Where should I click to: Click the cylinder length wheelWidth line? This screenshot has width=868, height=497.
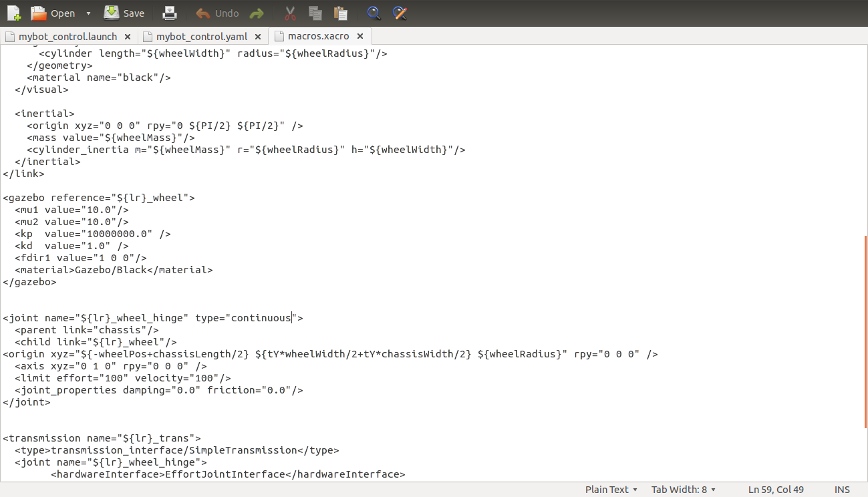213,53
